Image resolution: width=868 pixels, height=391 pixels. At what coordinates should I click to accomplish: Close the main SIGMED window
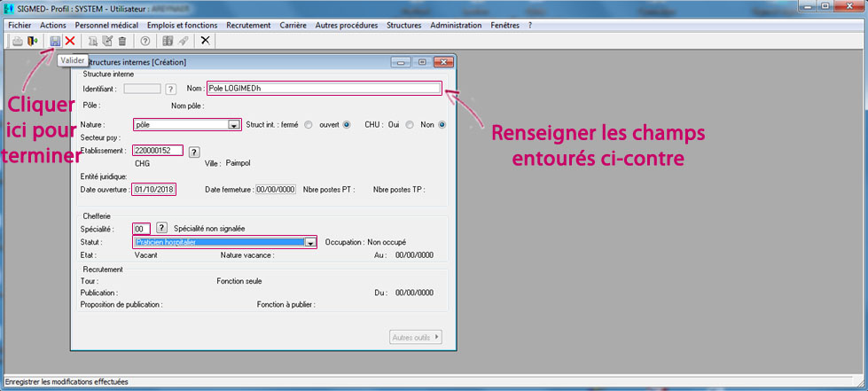(850, 6)
